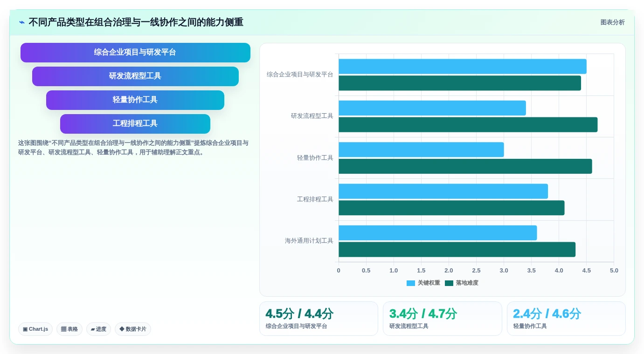Click the 进度 tag chip

point(98,329)
